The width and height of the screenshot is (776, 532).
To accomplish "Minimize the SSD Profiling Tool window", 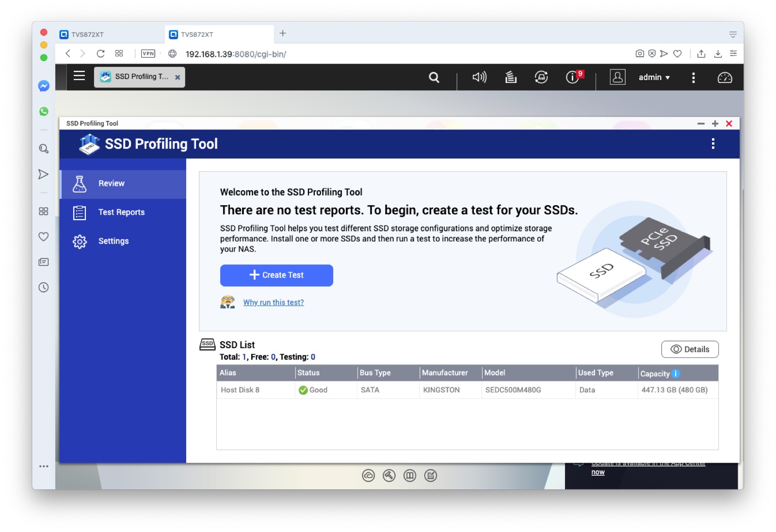I will pos(701,124).
